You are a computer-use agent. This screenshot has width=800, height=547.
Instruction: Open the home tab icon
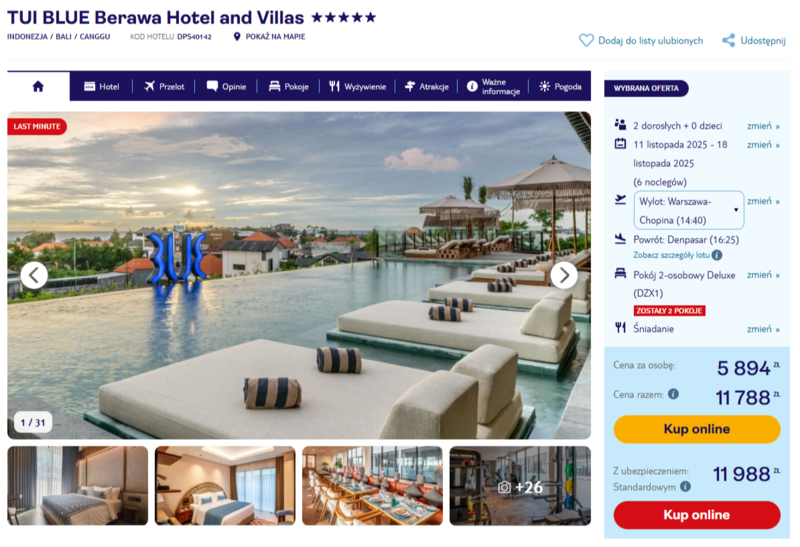(x=38, y=86)
